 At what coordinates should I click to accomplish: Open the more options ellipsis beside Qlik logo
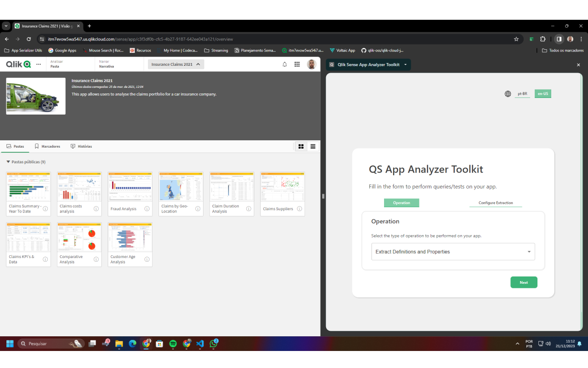pos(38,64)
